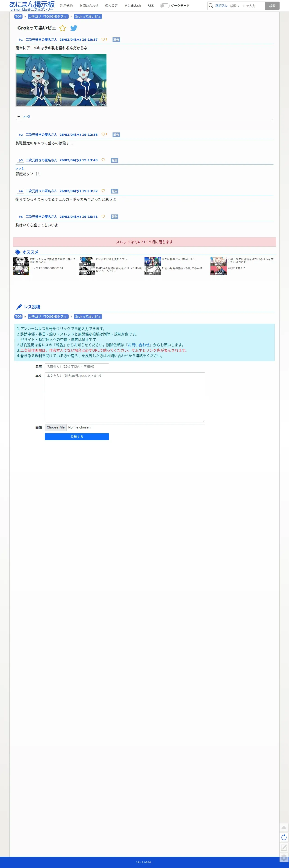Report post 4 with the 報告 button
The width and height of the screenshot is (289, 868).
pyautogui.click(x=115, y=191)
